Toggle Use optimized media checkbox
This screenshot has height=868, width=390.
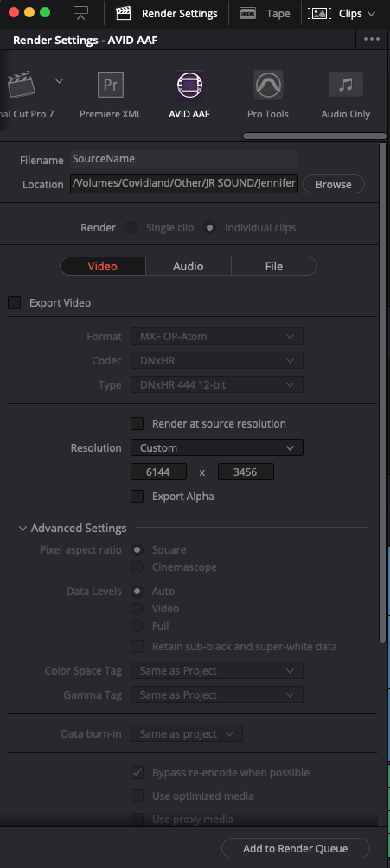137,796
